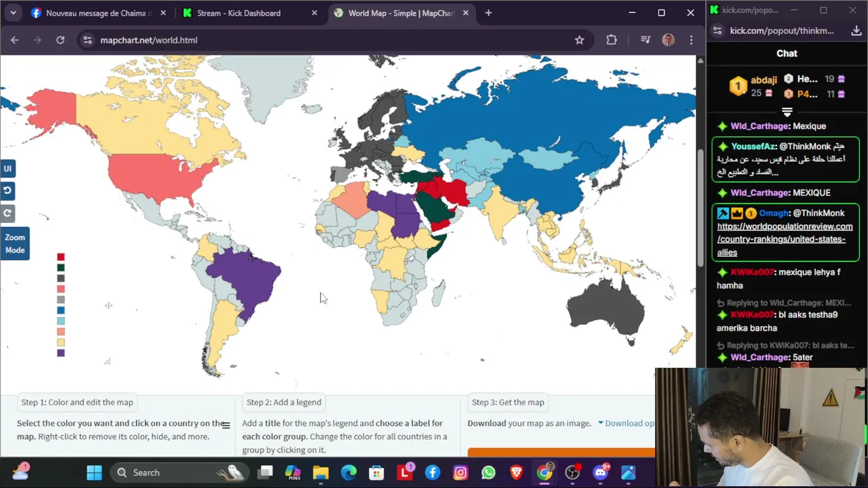Open WhatsApp from the taskbar
The image size is (868, 488).
488,472
